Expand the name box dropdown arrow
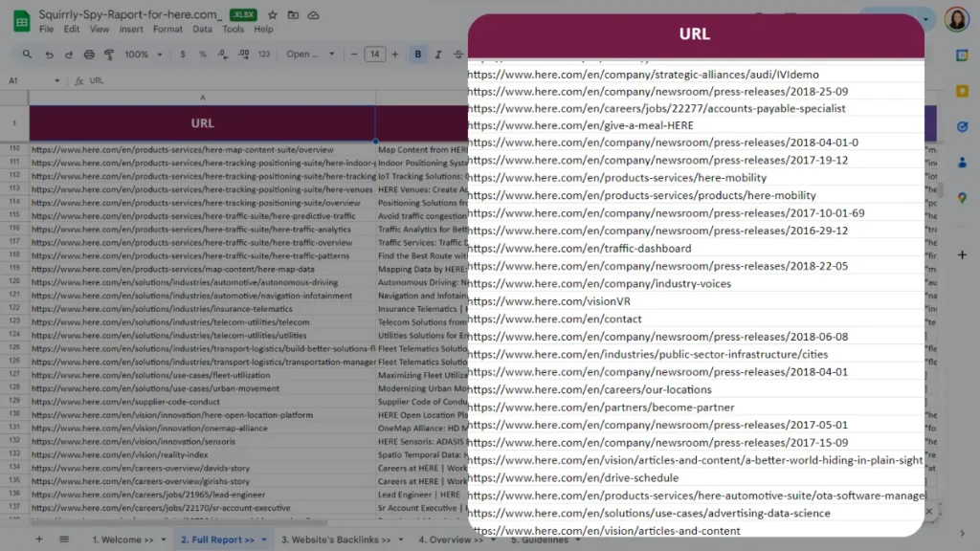The height and width of the screenshot is (551, 980). (x=57, y=81)
